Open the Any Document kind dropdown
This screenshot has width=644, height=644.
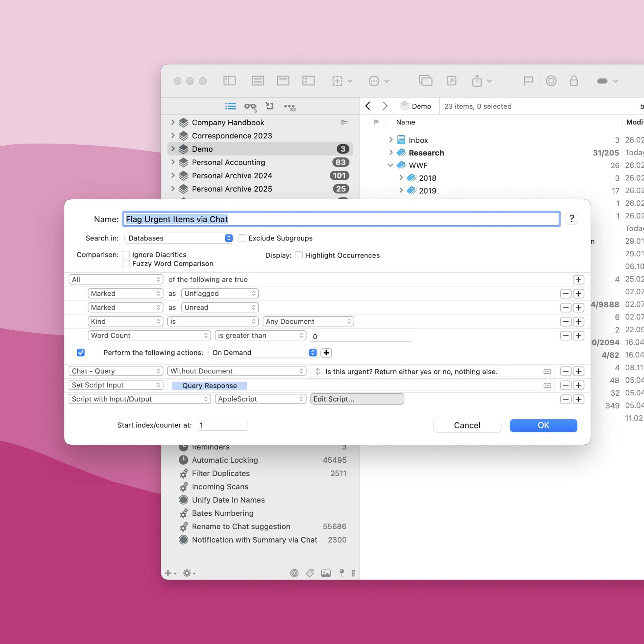pos(308,321)
